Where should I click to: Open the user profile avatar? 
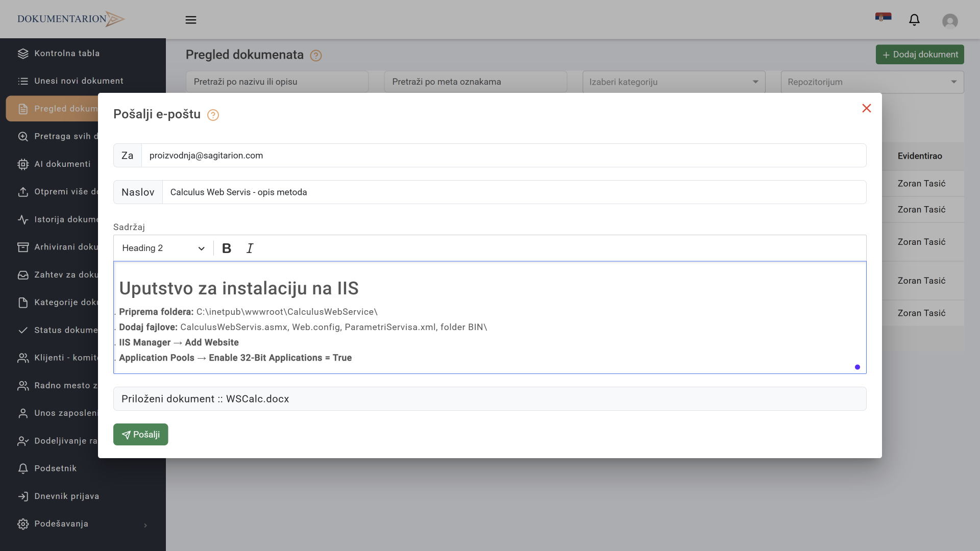pos(949,21)
